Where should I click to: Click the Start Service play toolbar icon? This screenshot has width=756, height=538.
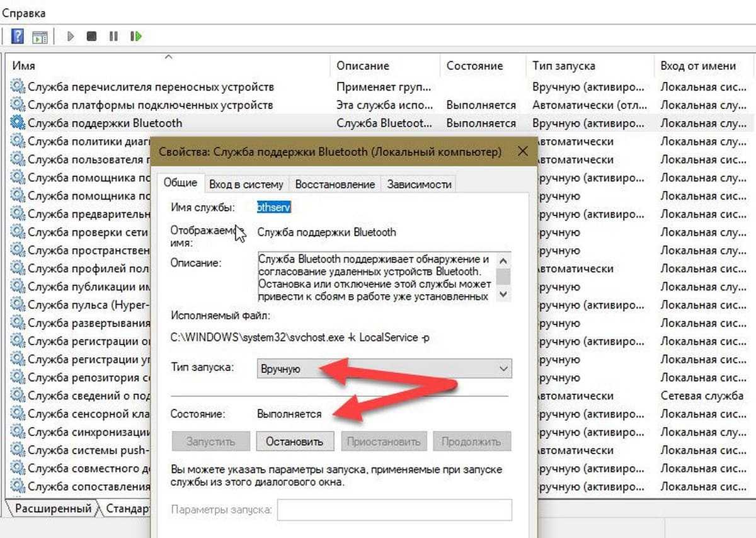71,37
